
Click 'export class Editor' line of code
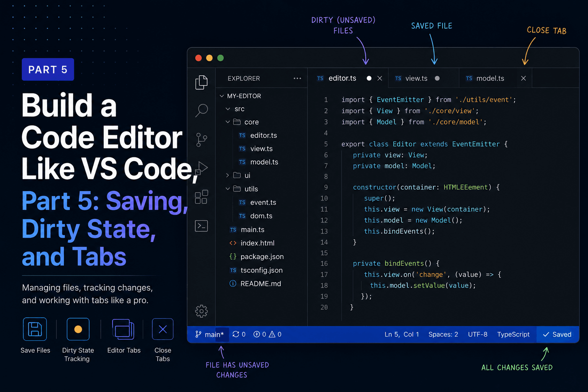pyautogui.click(x=425, y=144)
